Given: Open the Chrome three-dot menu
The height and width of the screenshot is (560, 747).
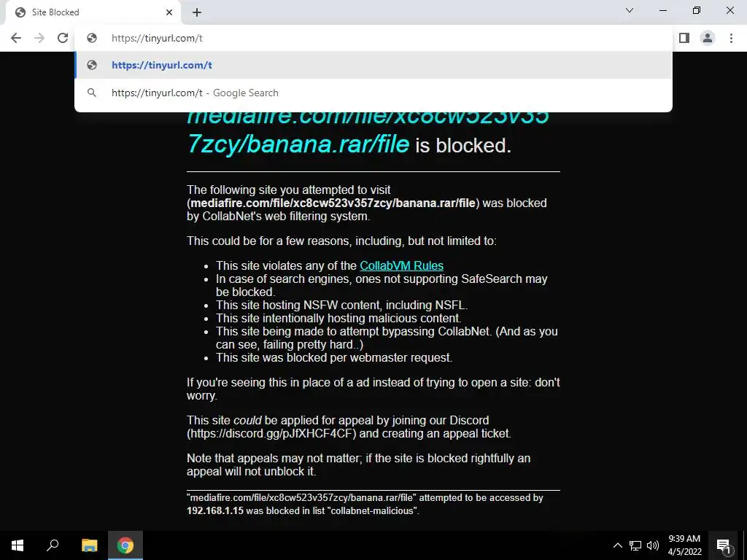Looking at the screenshot, I should (731, 38).
